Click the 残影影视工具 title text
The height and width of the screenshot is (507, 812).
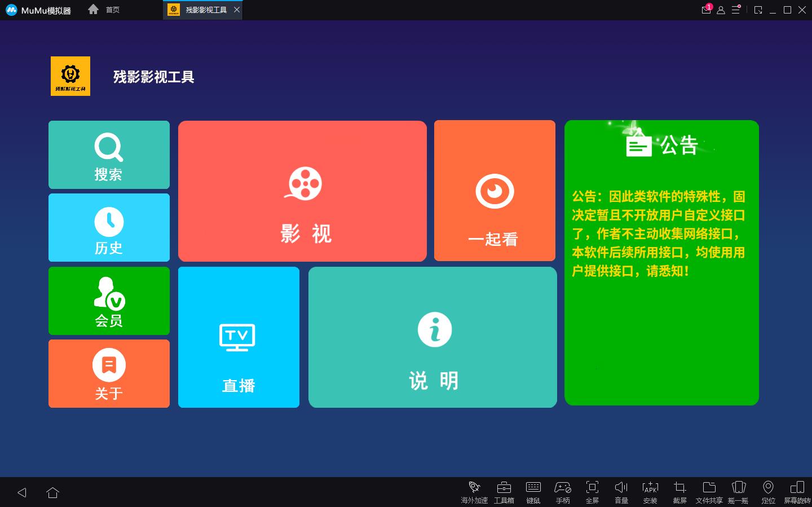tap(153, 77)
